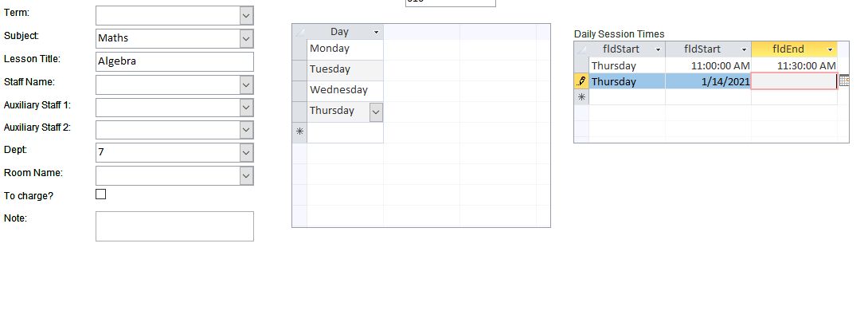This screenshot has height=314, width=868.
Task: Open Day column header filter arrow
Action: point(377,32)
